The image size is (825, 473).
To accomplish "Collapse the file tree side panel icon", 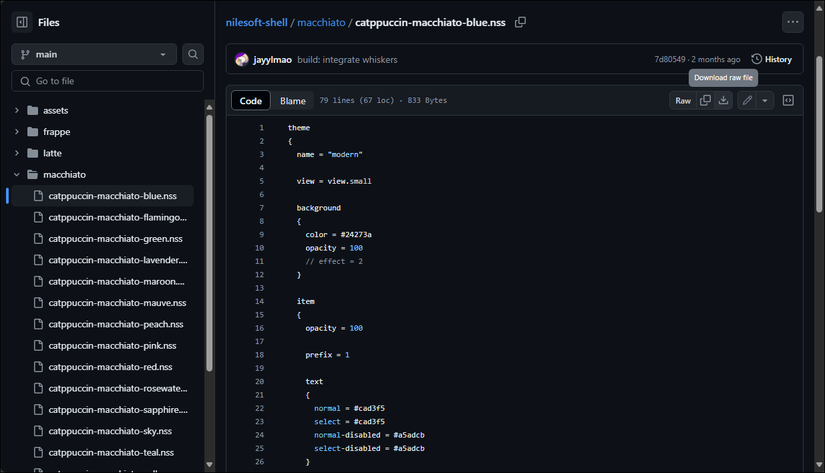I will tap(22, 22).
